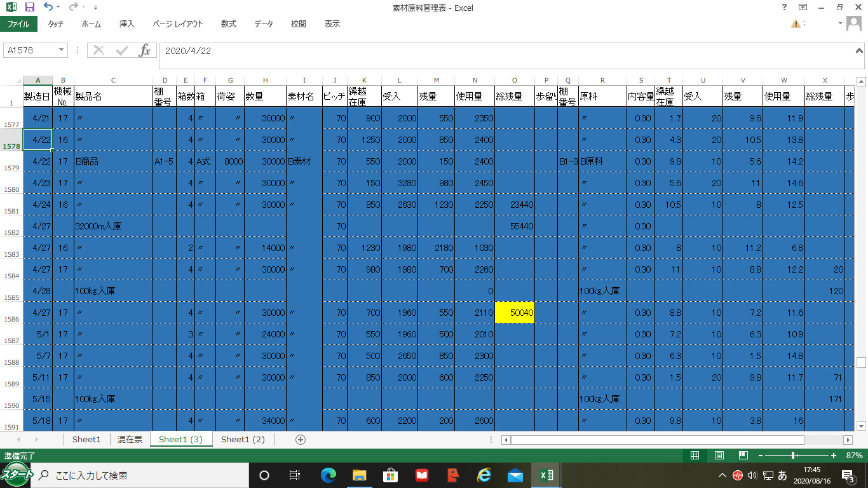Open Ribbon Display Options button
Image resolution: width=868 pixels, height=488 pixels.
803,8
